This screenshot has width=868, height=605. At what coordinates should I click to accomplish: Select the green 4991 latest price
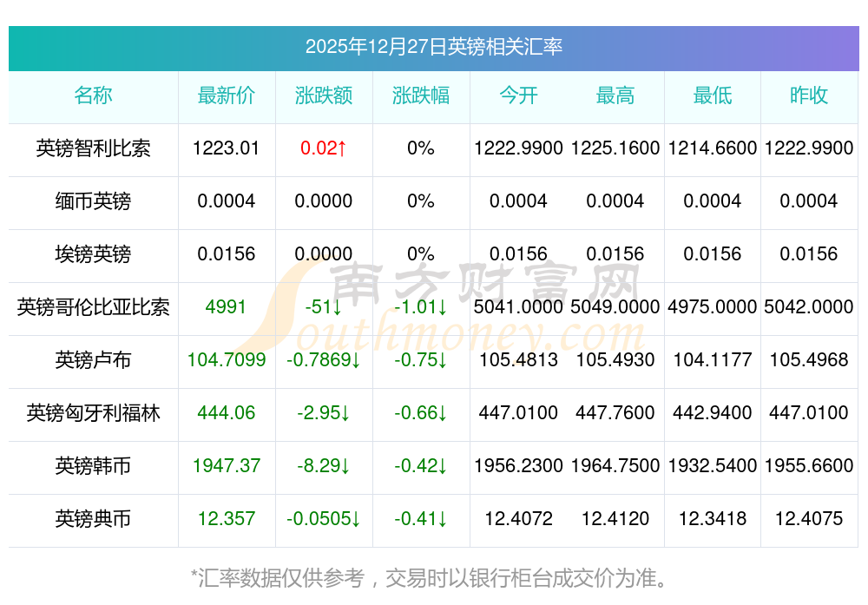point(226,307)
